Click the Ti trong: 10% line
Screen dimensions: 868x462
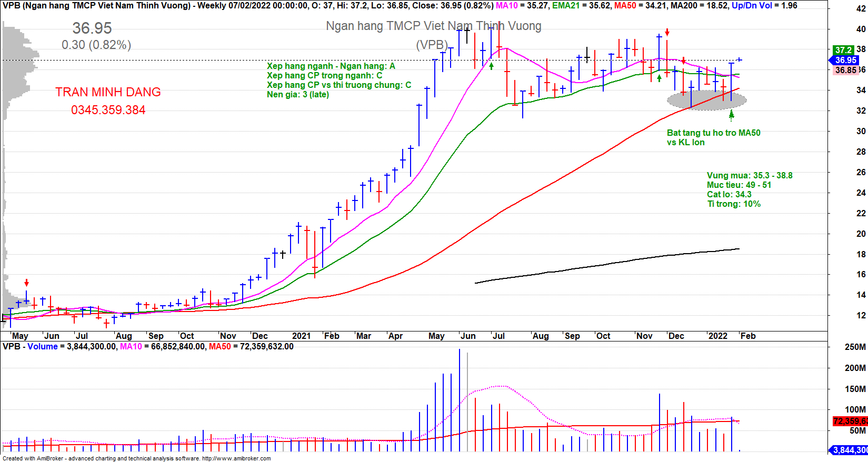pyautogui.click(x=734, y=204)
